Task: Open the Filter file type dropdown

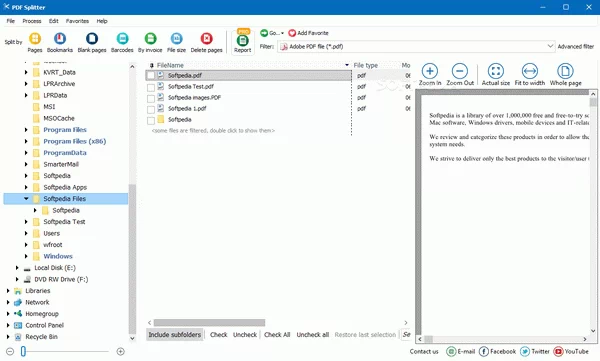Action: (550, 46)
